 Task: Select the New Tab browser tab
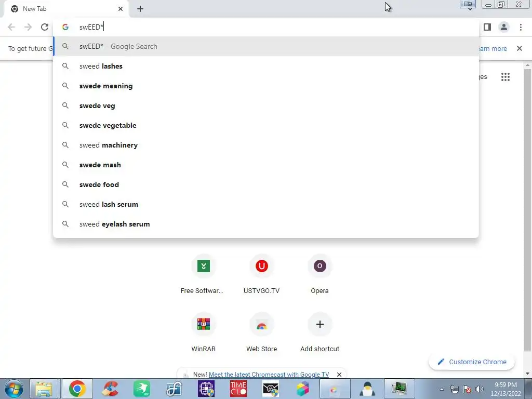point(66,9)
